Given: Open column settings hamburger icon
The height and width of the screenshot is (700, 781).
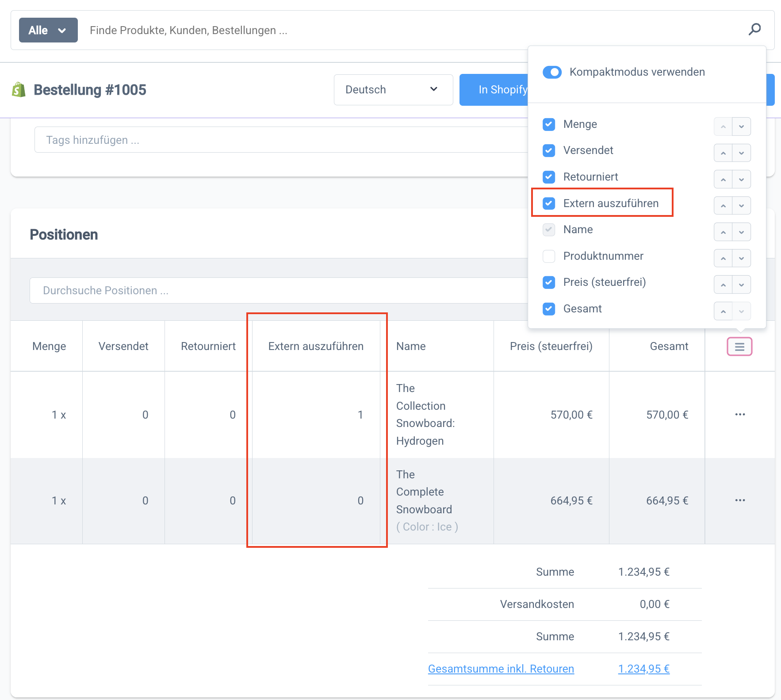Looking at the screenshot, I should coord(739,347).
